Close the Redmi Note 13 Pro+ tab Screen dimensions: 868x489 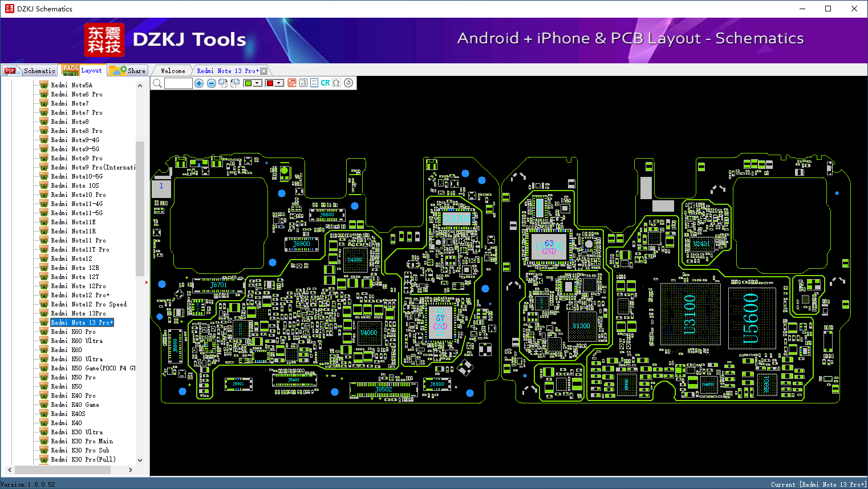tap(263, 71)
